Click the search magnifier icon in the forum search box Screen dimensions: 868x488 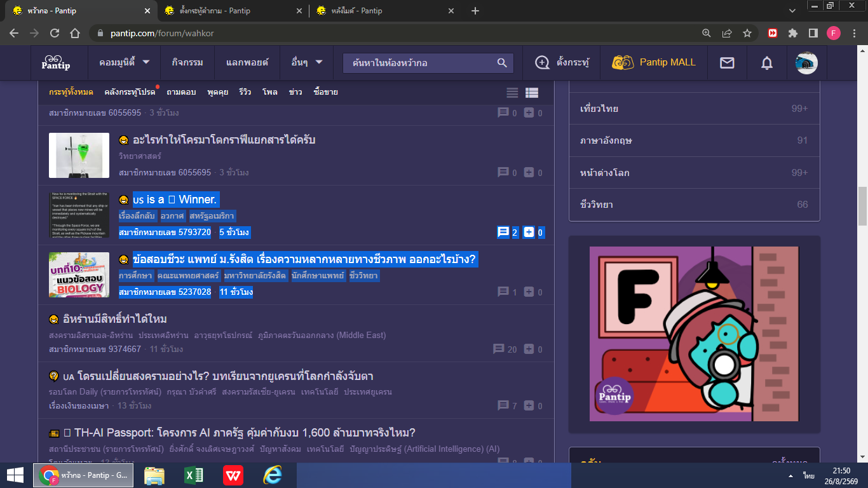(502, 62)
